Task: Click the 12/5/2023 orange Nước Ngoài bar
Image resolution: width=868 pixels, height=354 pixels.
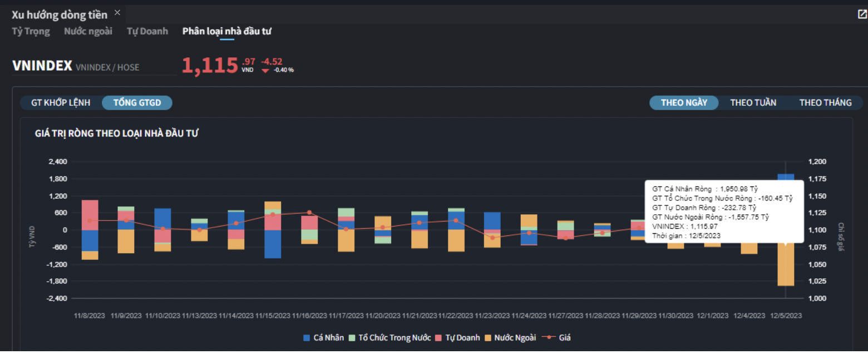Action: [x=786, y=266]
